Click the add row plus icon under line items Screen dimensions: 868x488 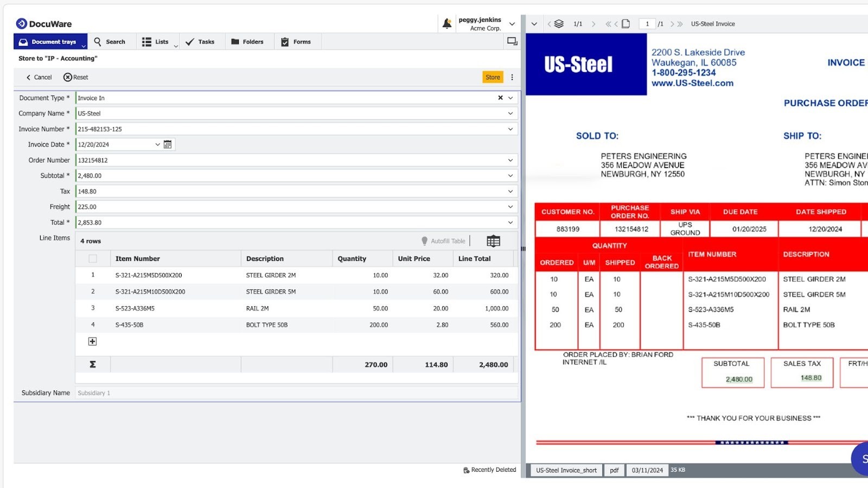click(x=92, y=341)
